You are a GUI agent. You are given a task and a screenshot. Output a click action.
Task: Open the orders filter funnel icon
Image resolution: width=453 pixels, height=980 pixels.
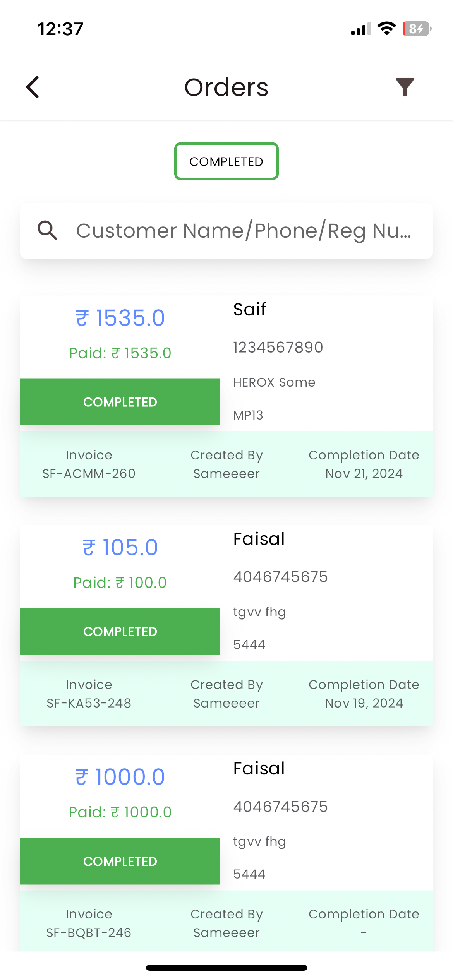click(x=405, y=87)
